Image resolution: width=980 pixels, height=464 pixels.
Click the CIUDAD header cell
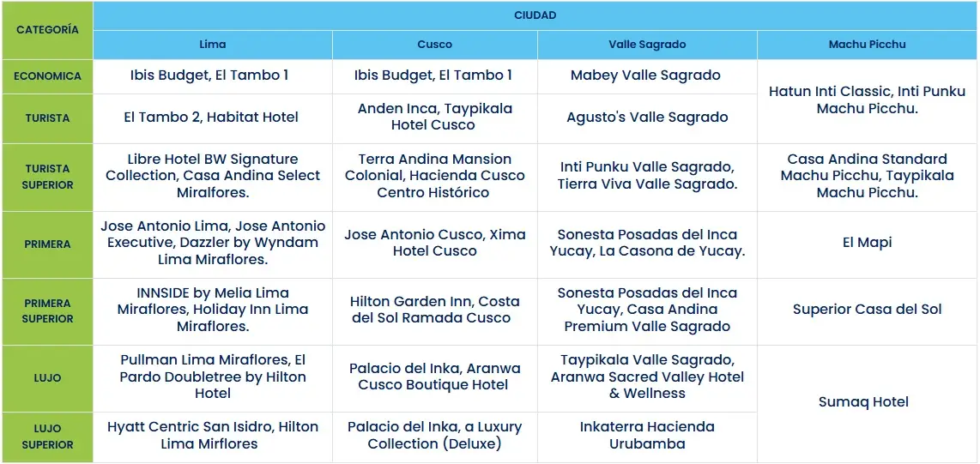[535, 15]
